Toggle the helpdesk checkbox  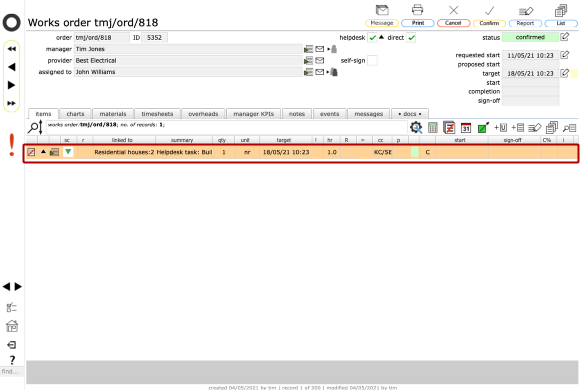[x=372, y=38]
